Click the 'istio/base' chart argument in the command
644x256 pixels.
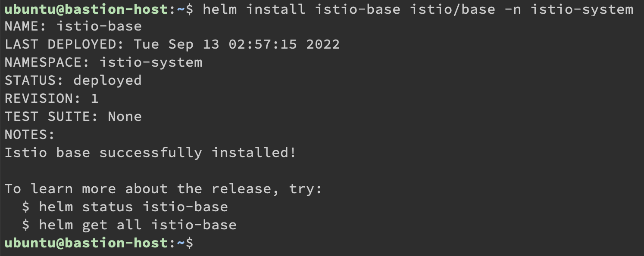coord(452,9)
